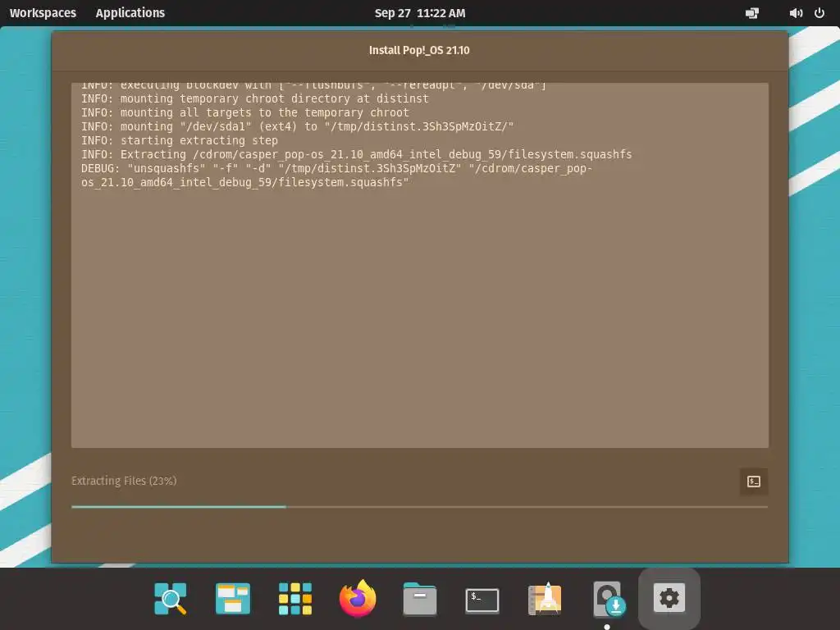Click the Install Pop!_OS 21.10 title bar
Viewport: 840px width, 630px height.
point(419,50)
